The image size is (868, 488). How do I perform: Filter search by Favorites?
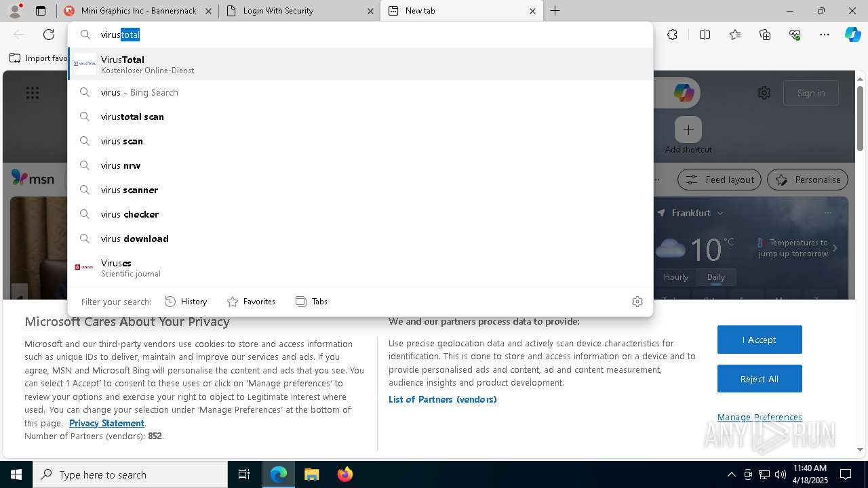(251, 302)
